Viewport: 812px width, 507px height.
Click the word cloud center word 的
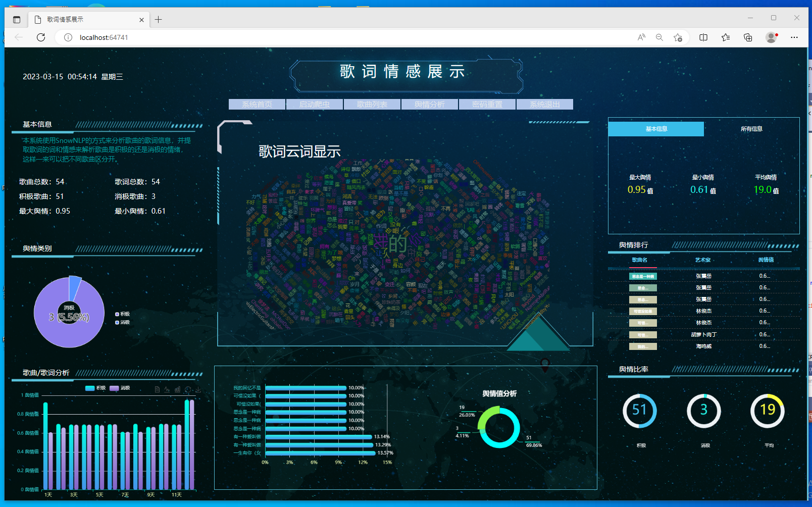pos(397,244)
